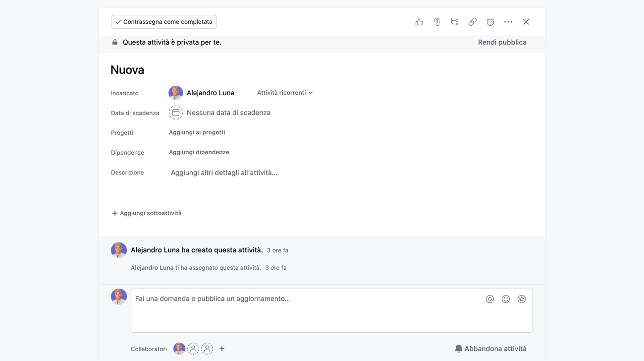Toggle Contrassegna come completata
Viewport: 644px width, 361px height.
tap(164, 22)
